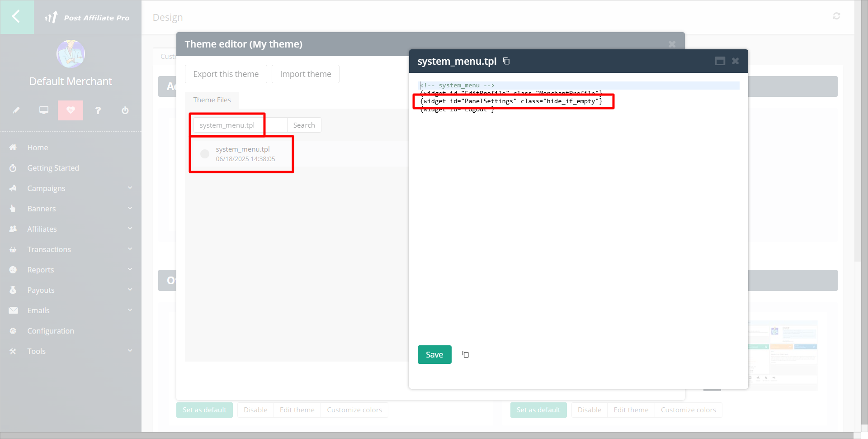
Task: Click the pencil edit profile icon
Action: (16, 110)
